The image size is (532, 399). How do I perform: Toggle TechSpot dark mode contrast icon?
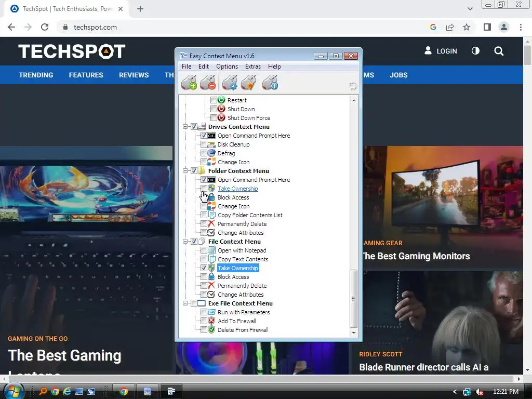[x=475, y=51]
